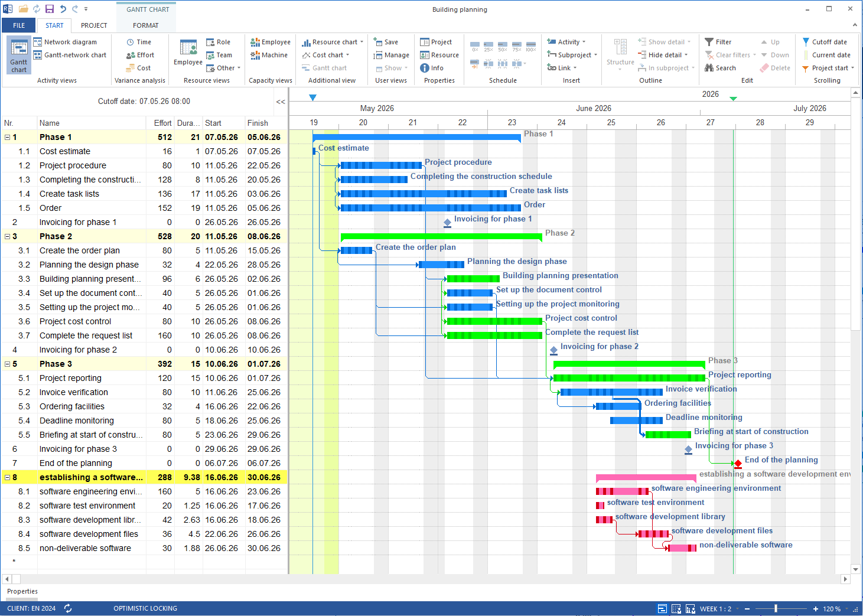The image size is (863, 616).
Task: Open the Employee resource view
Action: point(188,53)
